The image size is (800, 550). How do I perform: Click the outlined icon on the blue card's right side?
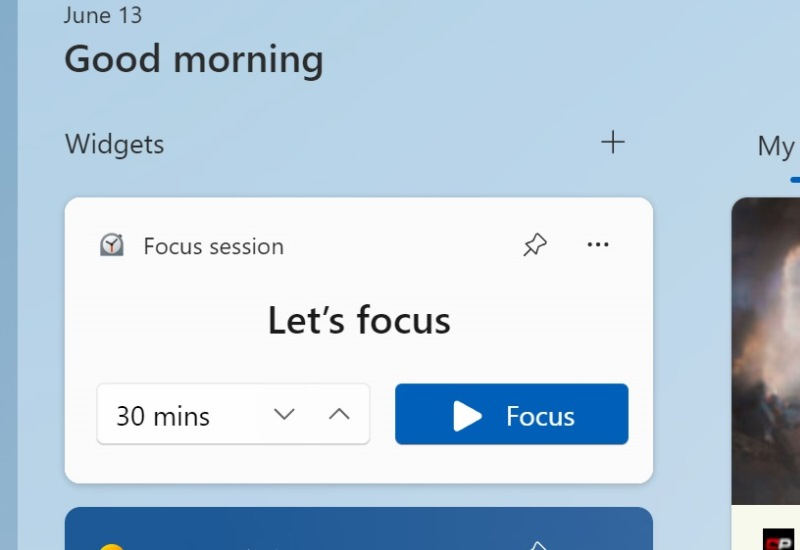[x=538, y=545]
